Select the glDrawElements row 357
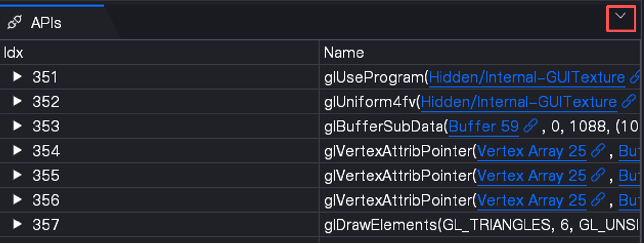Screen dimensions: 644x244 click(320, 224)
